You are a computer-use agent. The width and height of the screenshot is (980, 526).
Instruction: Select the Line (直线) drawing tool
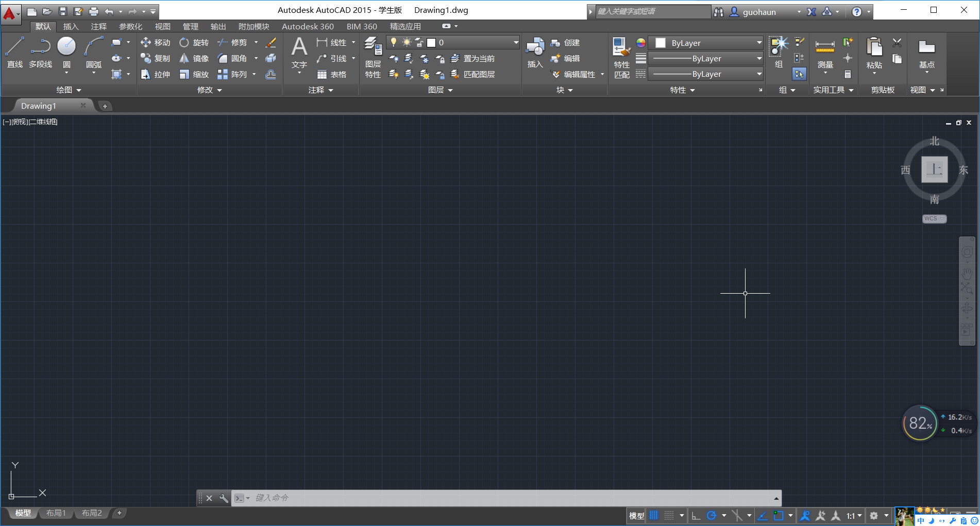pos(14,53)
